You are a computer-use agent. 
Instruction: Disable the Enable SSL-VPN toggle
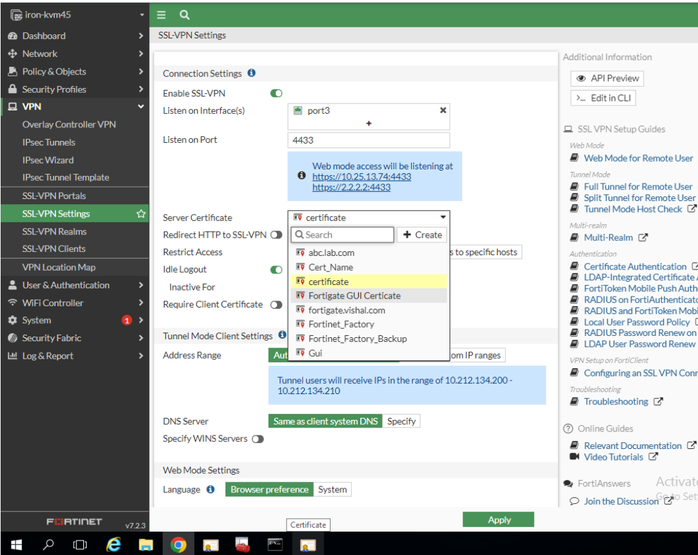coord(276,93)
